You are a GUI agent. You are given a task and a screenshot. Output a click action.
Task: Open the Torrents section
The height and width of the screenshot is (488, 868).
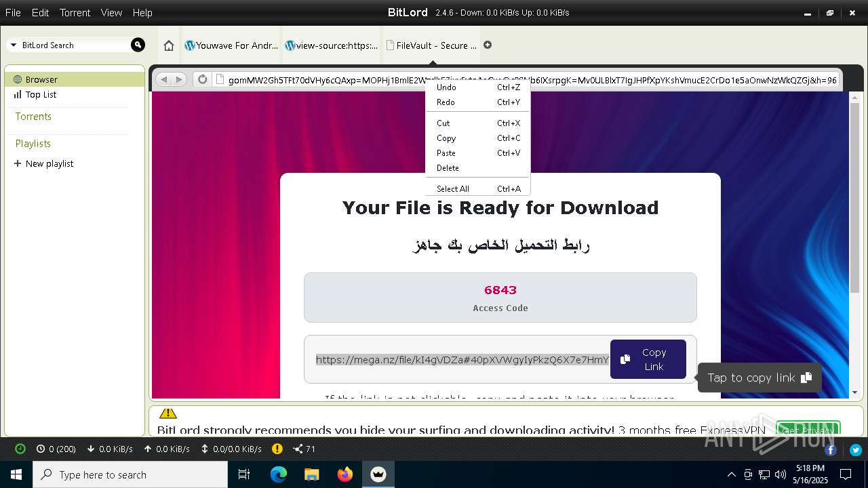(33, 117)
